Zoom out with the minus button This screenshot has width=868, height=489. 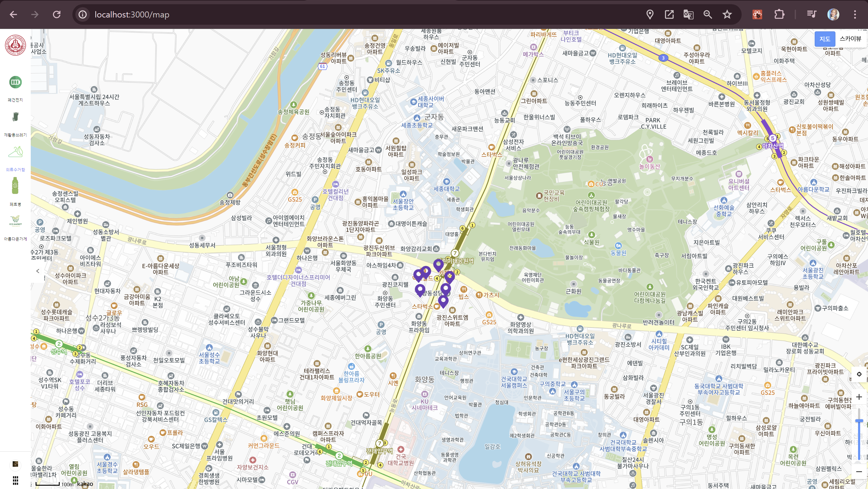tap(859, 472)
